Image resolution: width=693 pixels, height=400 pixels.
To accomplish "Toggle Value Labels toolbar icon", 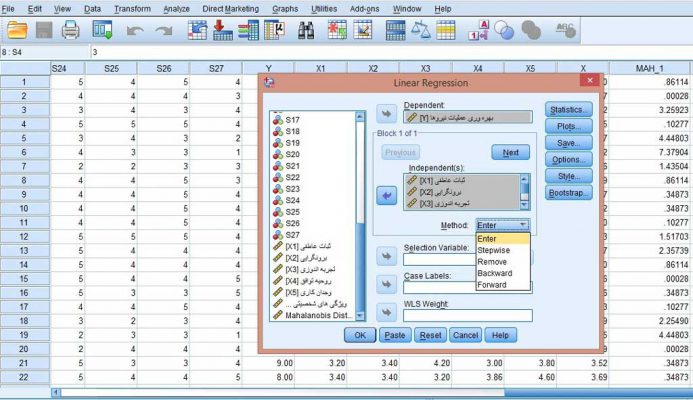I will pyautogui.click(x=478, y=30).
